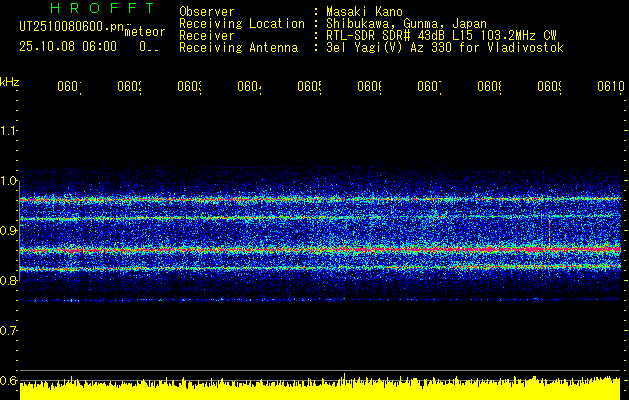
Task: Click the short vertical red spike near 0609
Action: 549,230
